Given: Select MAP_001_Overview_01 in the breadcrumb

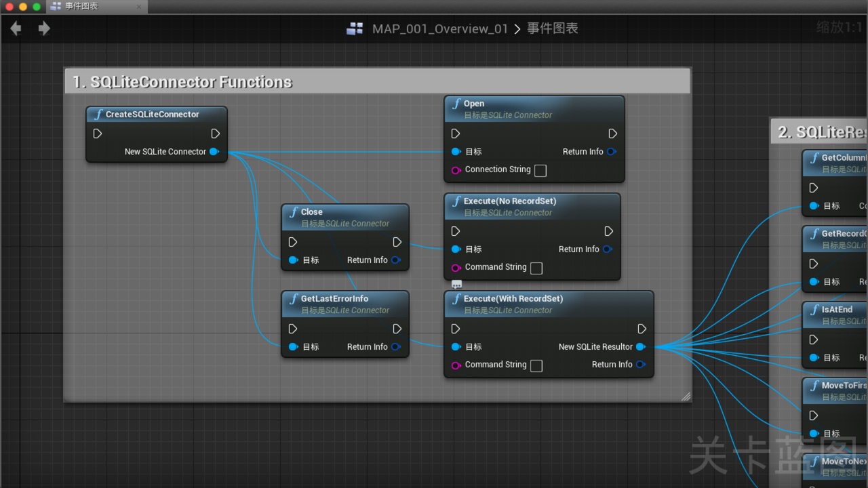Looking at the screenshot, I should click(440, 28).
